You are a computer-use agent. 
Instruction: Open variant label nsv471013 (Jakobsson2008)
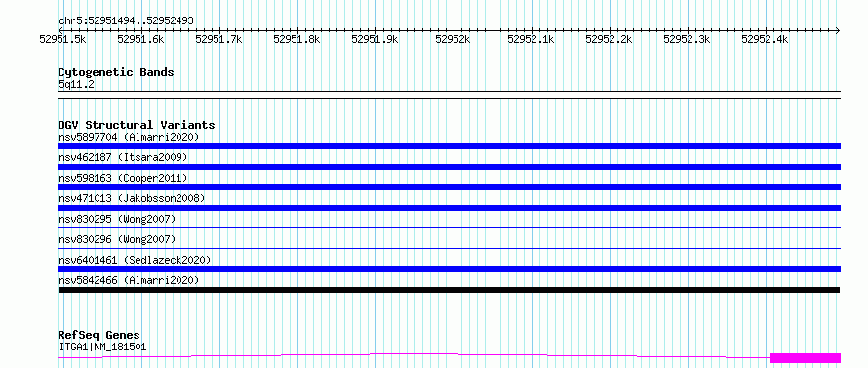point(132,198)
